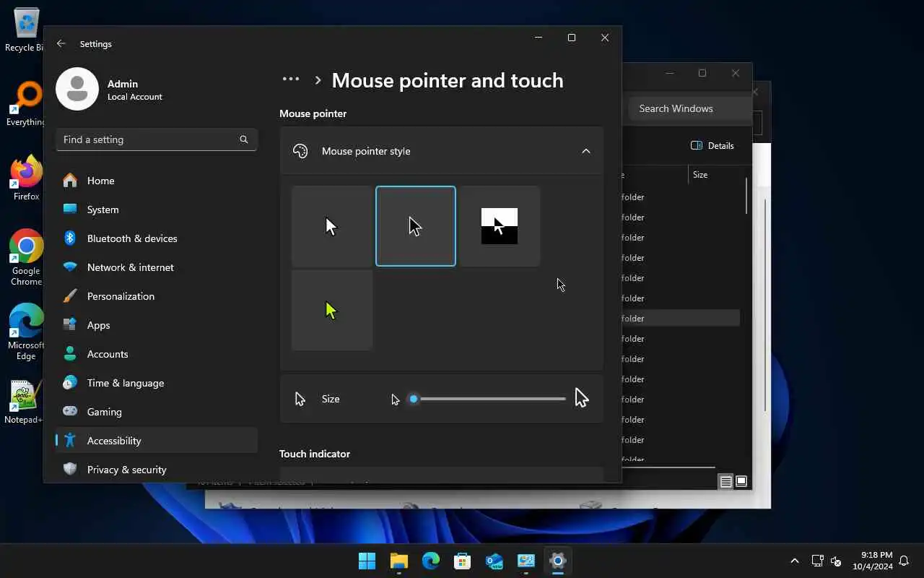Click the network tray icon
This screenshot has width=924, height=578.
[x=817, y=561]
